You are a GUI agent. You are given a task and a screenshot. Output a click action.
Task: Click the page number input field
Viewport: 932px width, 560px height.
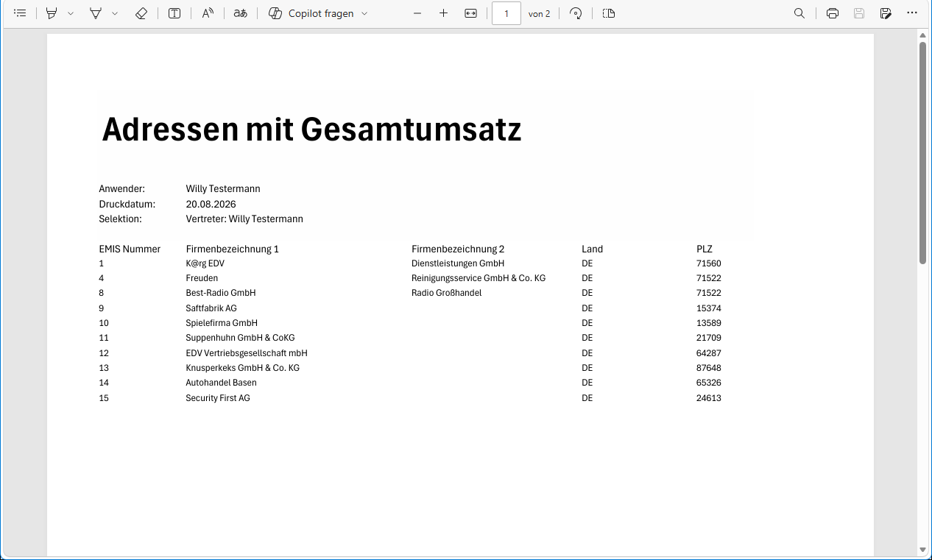tap(506, 13)
